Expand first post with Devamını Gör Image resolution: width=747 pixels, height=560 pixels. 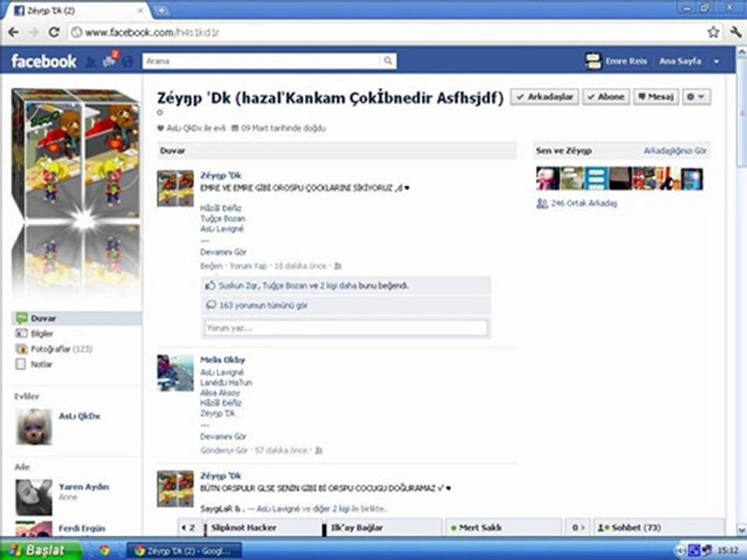(x=223, y=252)
